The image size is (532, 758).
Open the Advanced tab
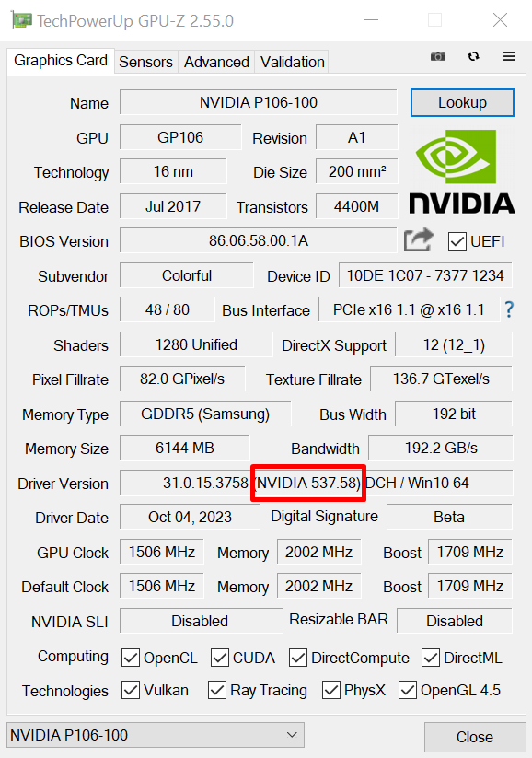216,62
